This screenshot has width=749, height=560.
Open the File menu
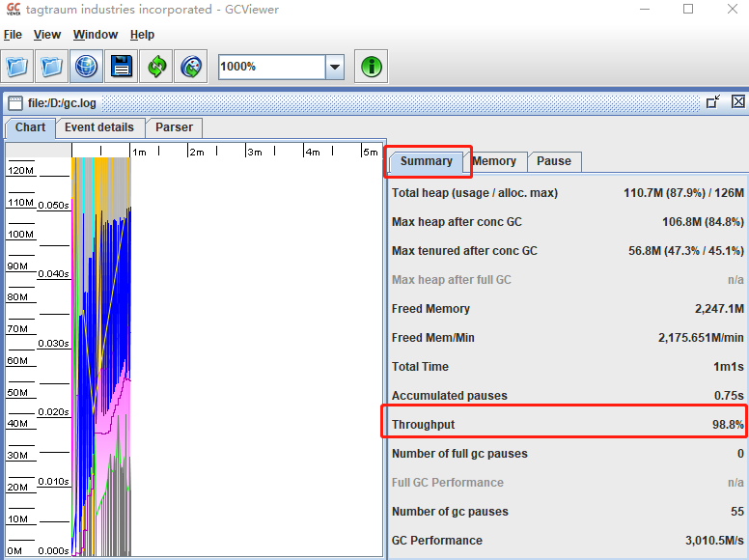point(13,35)
